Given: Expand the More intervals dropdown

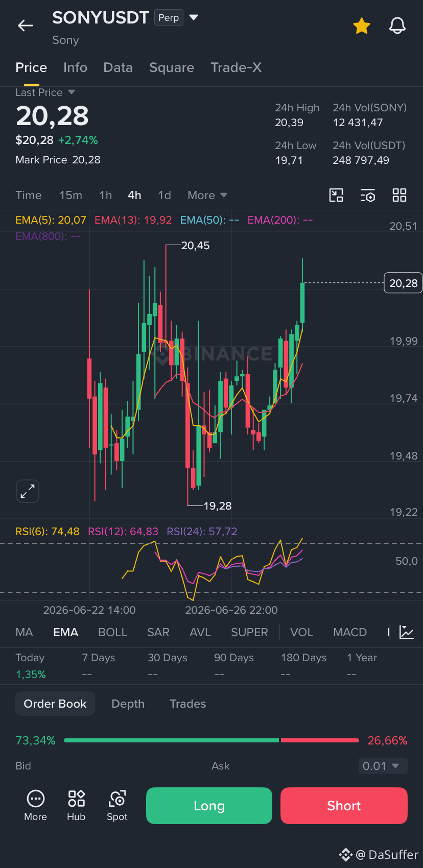Looking at the screenshot, I should pos(207,195).
